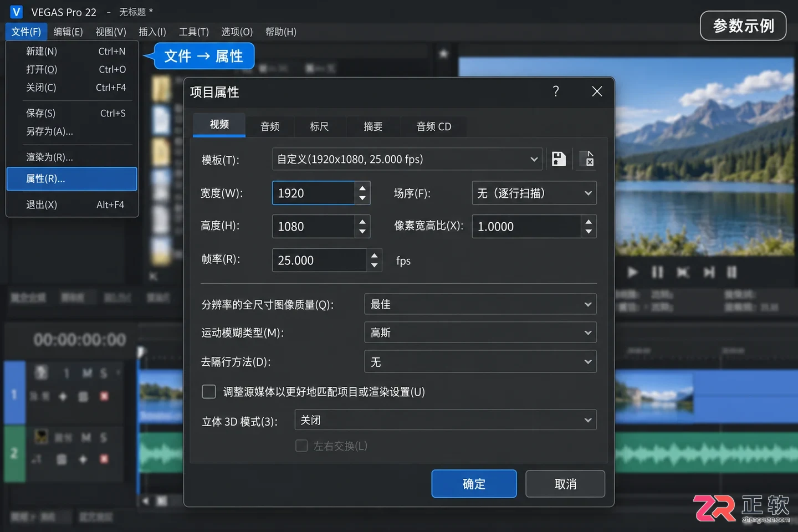Delete the template using the X document icon
The width and height of the screenshot is (798, 532).
[589, 159]
